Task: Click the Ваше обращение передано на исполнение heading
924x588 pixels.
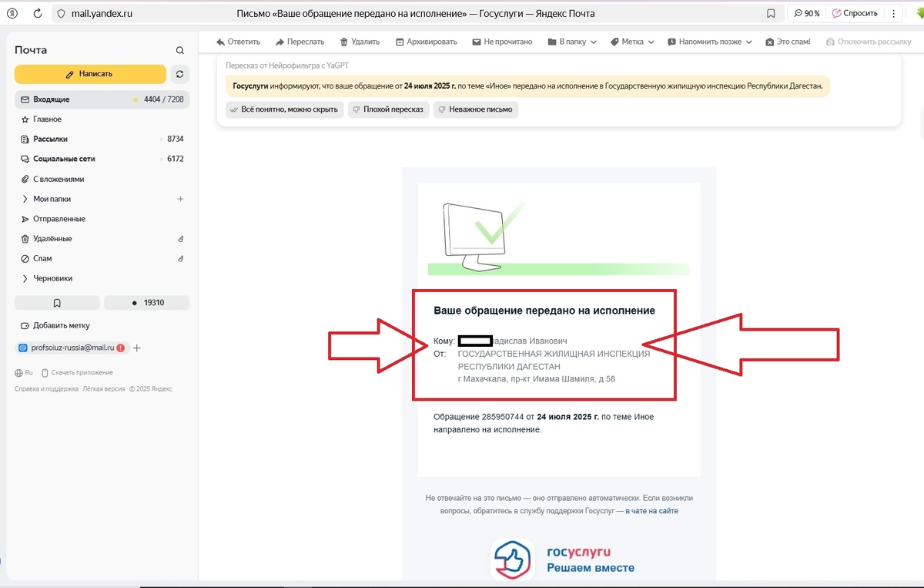Action: point(544,311)
